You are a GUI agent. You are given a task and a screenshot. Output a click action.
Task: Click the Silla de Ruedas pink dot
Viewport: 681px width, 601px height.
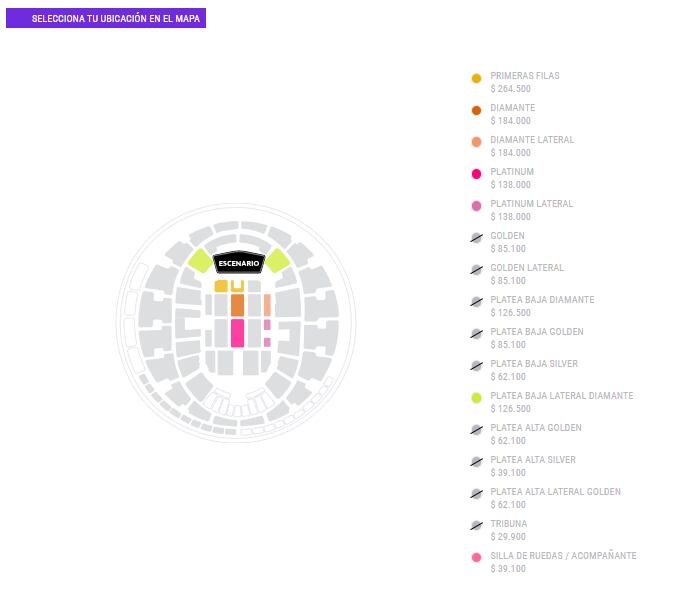pyautogui.click(x=476, y=558)
